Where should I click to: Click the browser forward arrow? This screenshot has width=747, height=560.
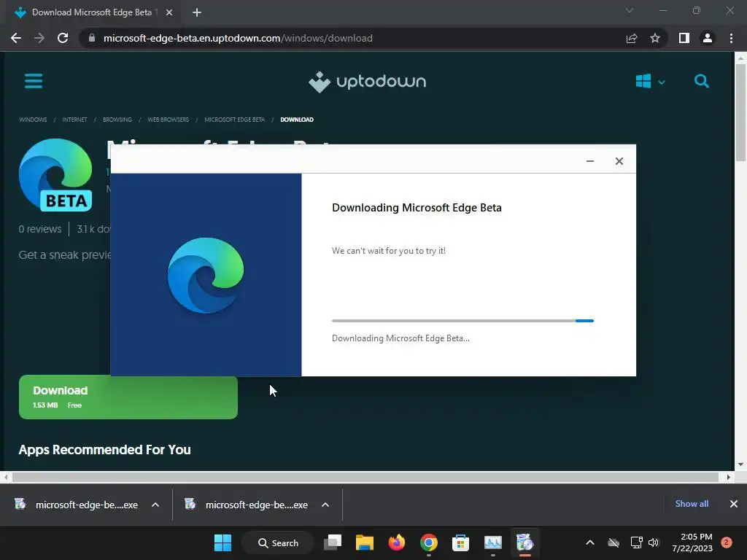39,38
